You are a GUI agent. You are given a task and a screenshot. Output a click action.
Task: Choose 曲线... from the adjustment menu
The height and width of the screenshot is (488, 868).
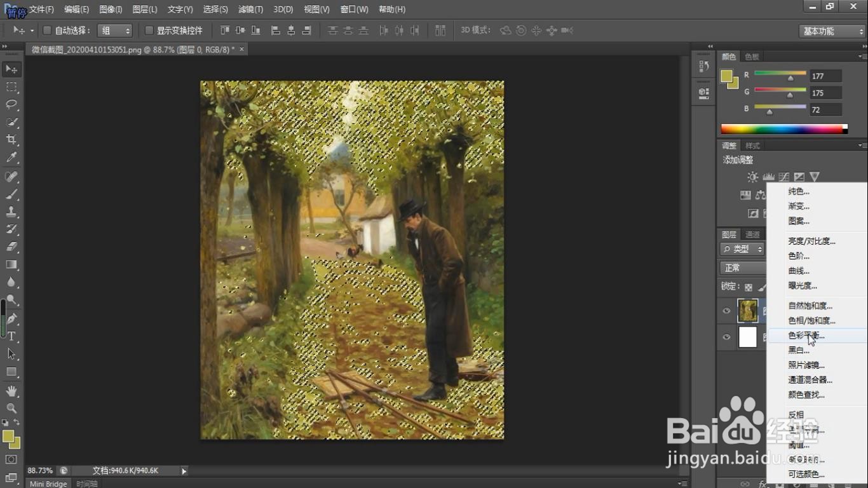click(x=799, y=271)
